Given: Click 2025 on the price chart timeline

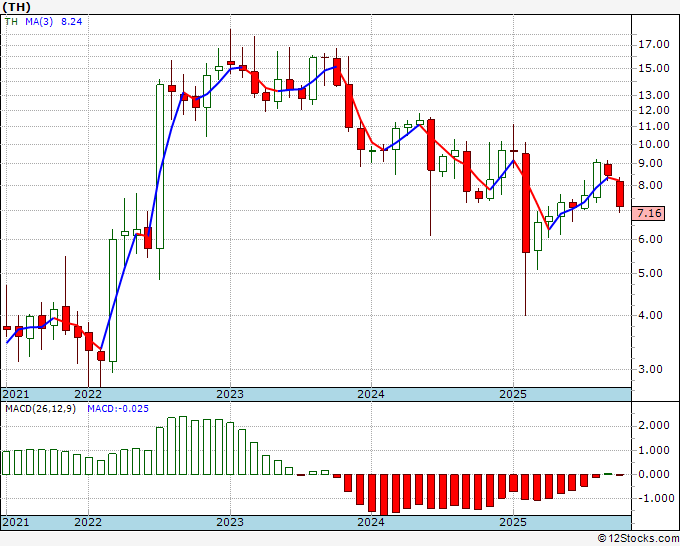Looking at the screenshot, I should click(513, 394).
